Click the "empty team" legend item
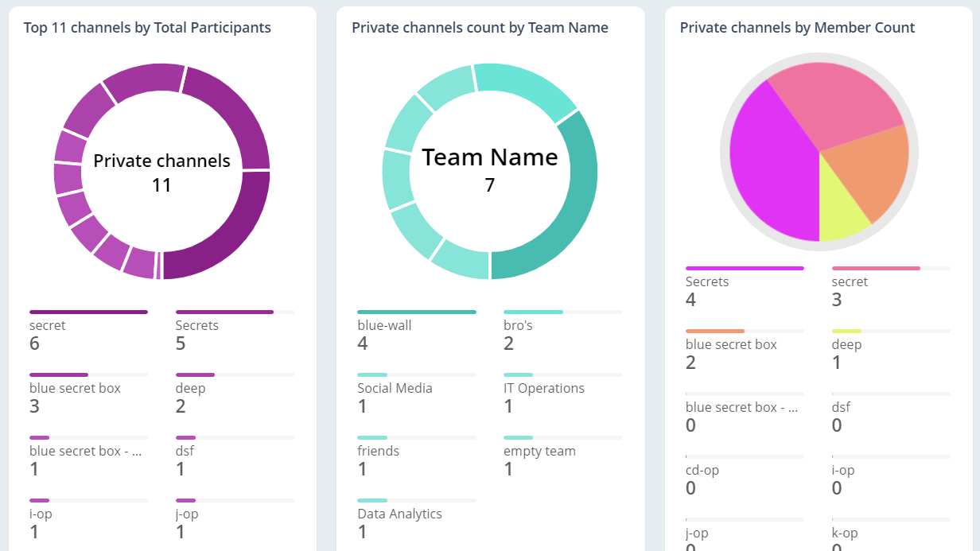This screenshot has height=551, width=980. (540, 451)
